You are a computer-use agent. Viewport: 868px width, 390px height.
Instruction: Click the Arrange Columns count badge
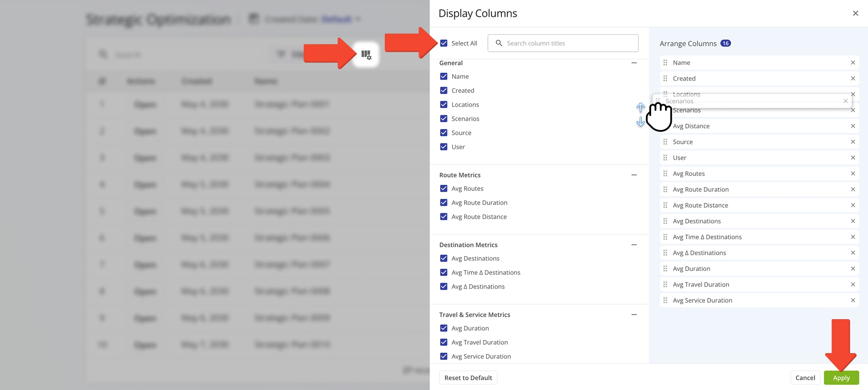(726, 43)
